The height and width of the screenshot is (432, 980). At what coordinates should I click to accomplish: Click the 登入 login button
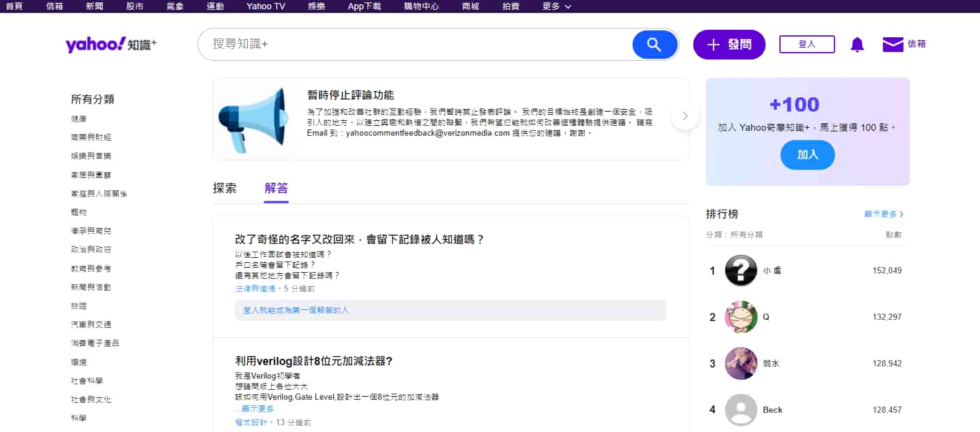tap(807, 45)
